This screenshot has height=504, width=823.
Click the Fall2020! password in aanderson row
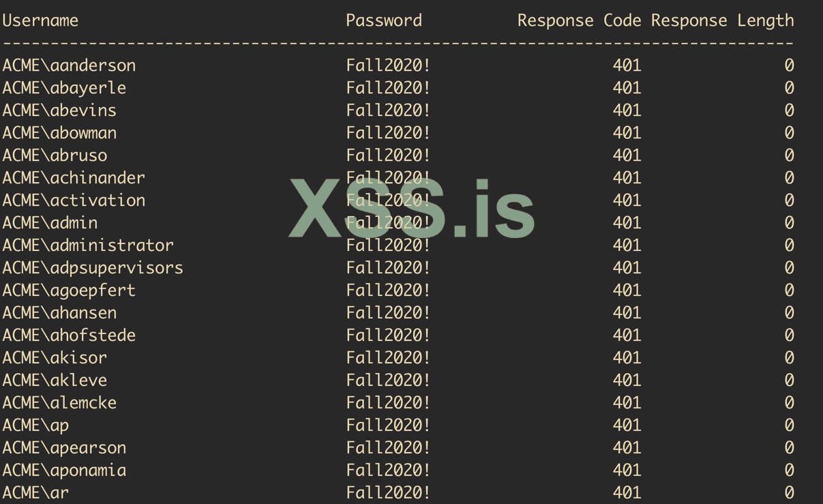pyautogui.click(x=388, y=65)
